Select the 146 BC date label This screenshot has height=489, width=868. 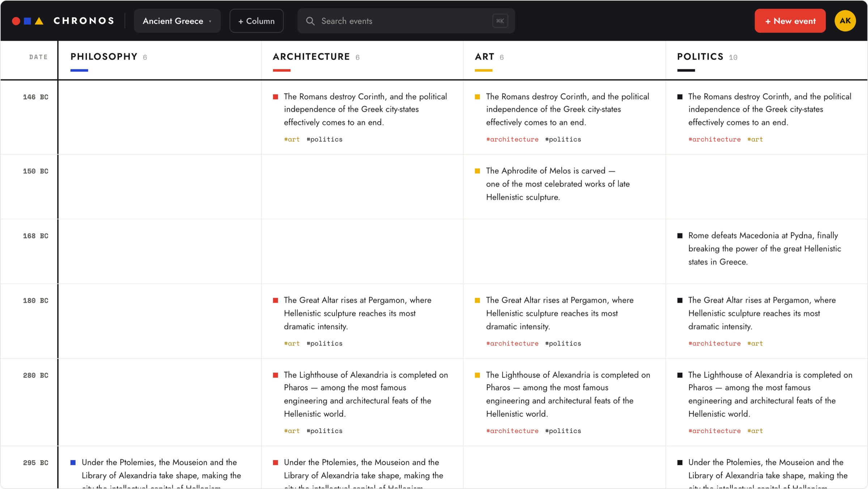[x=35, y=97]
